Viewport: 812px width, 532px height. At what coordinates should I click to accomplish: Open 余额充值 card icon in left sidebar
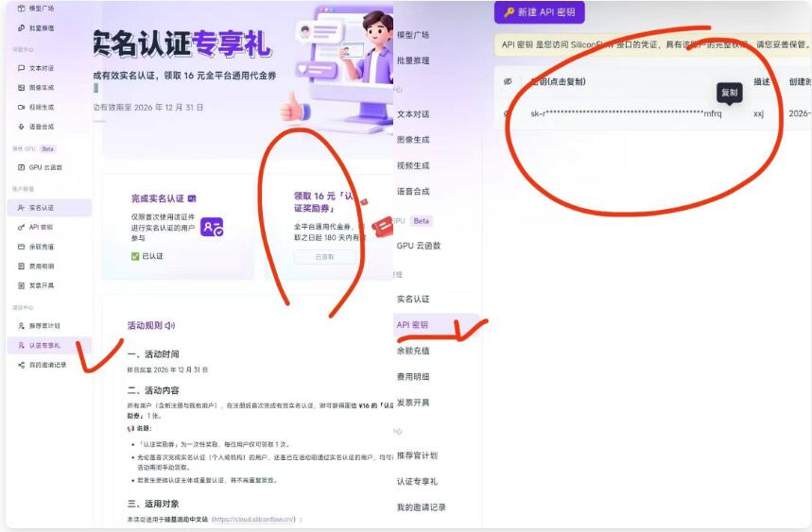(x=21, y=247)
